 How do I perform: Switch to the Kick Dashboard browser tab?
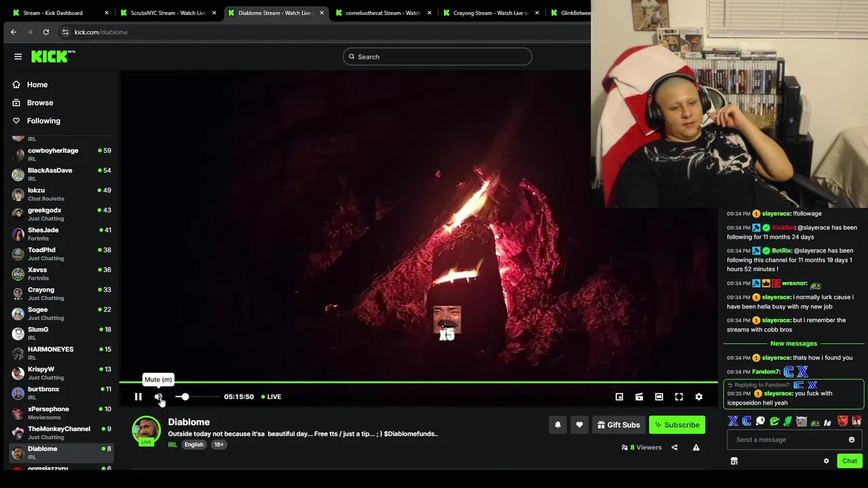[x=60, y=13]
